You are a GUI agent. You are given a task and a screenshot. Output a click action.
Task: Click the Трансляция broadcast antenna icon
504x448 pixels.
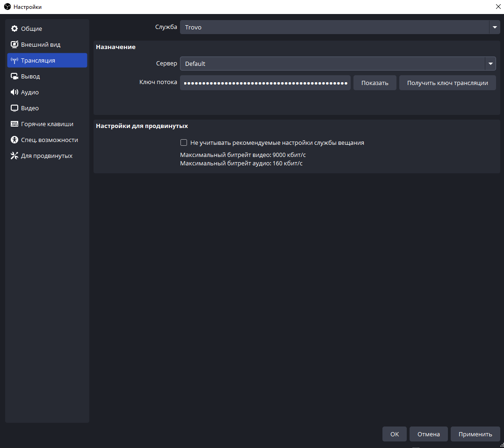pyautogui.click(x=14, y=61)
